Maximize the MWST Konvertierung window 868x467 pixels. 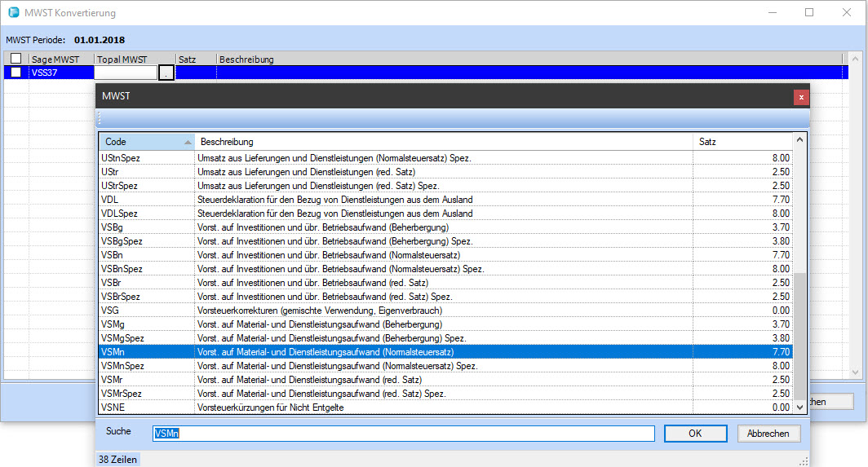[809, 13]
